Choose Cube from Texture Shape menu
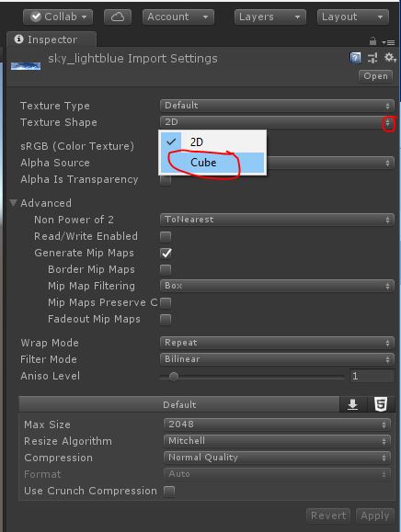 [x=212, y=163]
